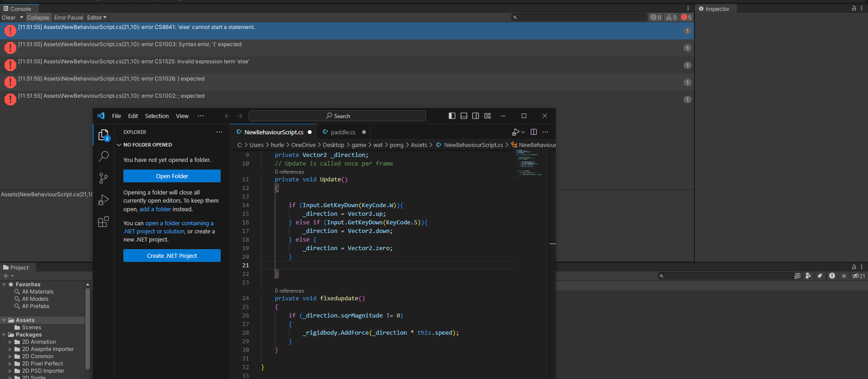
Task: Toggle Inspector panel lock icon
Action: 854,8
